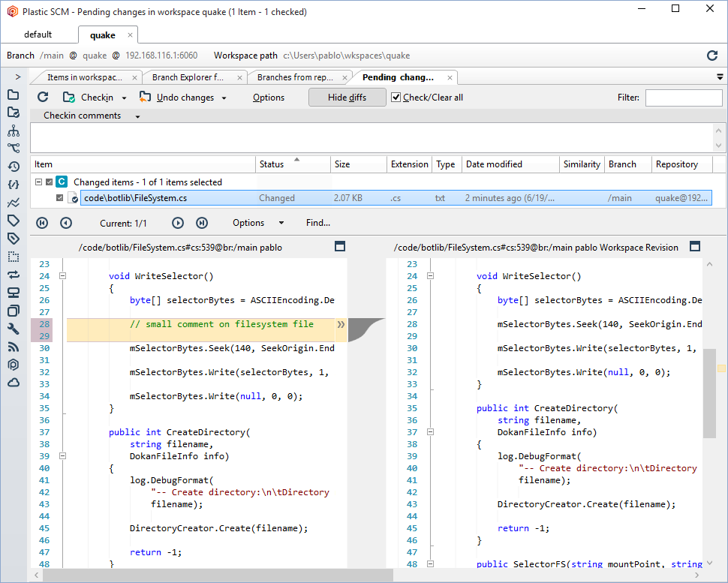This screenshot has width=728, height=583.
Task: Open the wrench preferences icon in sidebar
Action: [x=14, y=329]
